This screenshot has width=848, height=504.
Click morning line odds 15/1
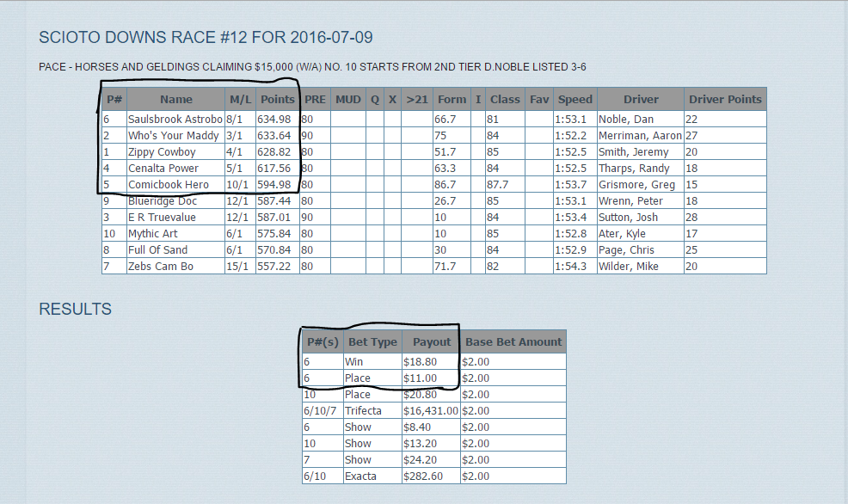point(237,266)
